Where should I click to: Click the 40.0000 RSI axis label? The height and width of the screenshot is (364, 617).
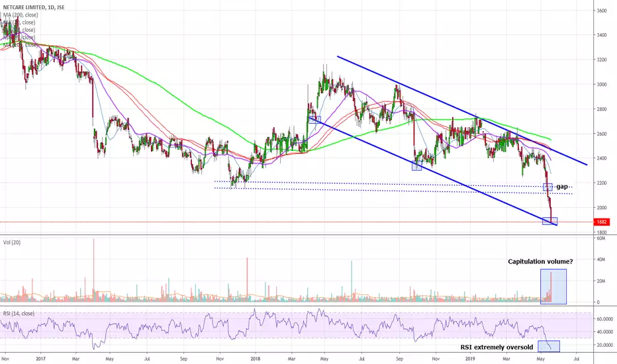tap(605, 332)
